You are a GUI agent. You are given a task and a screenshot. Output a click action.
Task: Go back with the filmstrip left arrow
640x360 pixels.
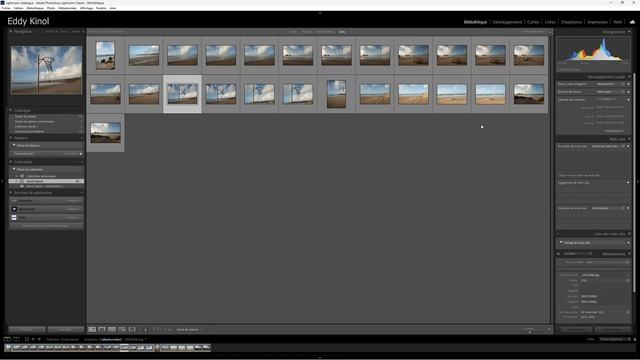[33, 339]
